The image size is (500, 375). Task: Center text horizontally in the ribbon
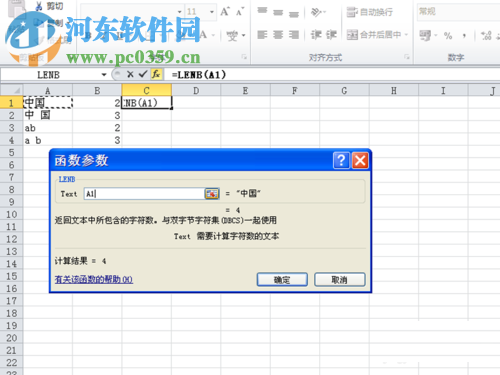(x=278, y=35)
